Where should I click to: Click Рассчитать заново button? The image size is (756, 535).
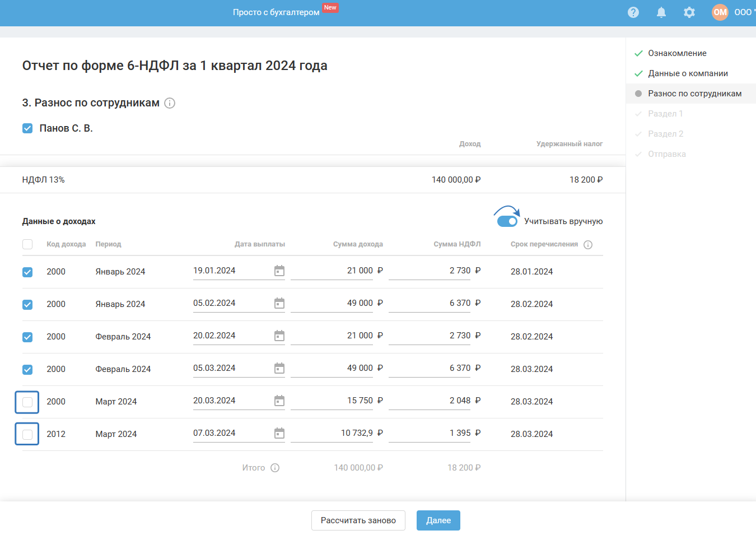(358, 520)
